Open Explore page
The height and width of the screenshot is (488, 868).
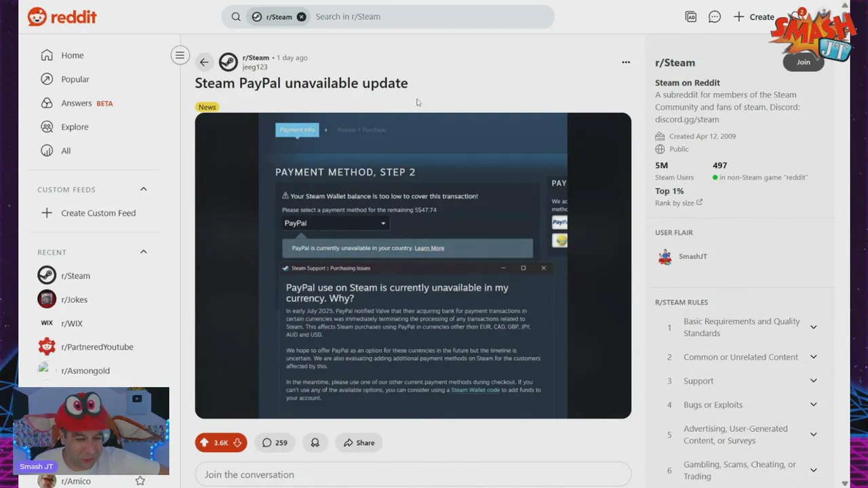click(75, 127)
